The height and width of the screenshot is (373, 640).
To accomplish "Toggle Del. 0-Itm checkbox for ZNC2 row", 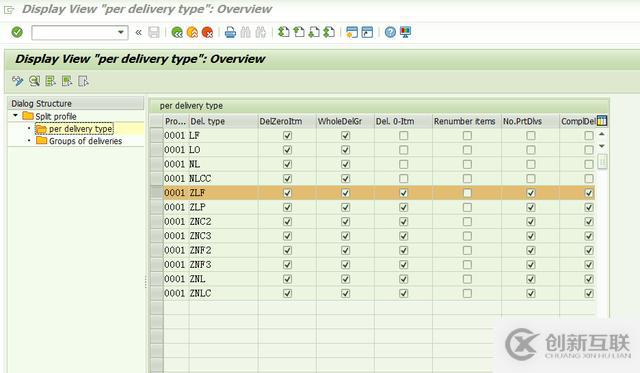I will [403, 222].
